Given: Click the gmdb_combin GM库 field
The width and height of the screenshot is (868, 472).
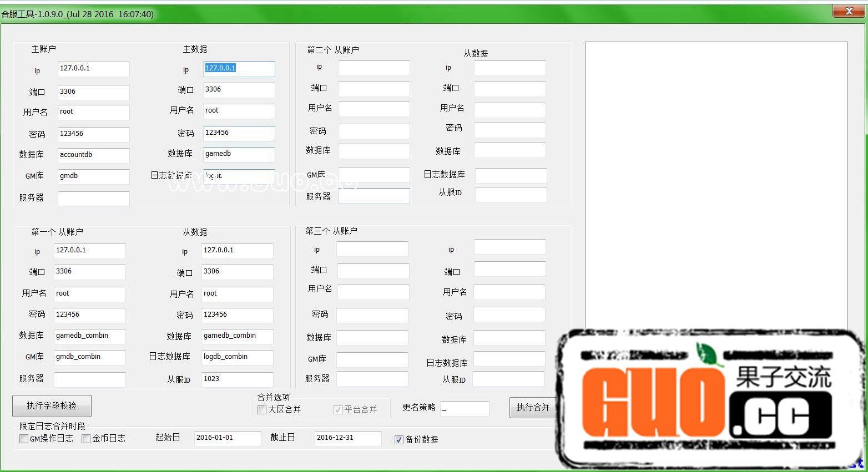Looking at the screenshot, I should [x=89, y=357].
